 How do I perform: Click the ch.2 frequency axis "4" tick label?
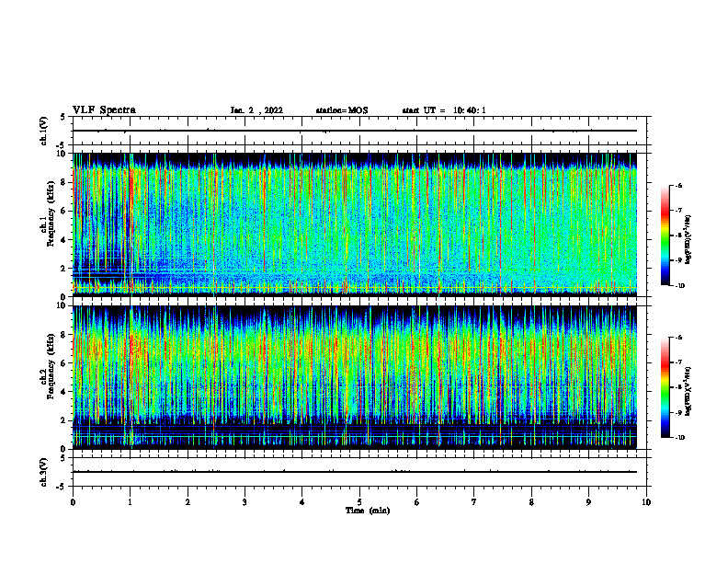click(63, 392)
